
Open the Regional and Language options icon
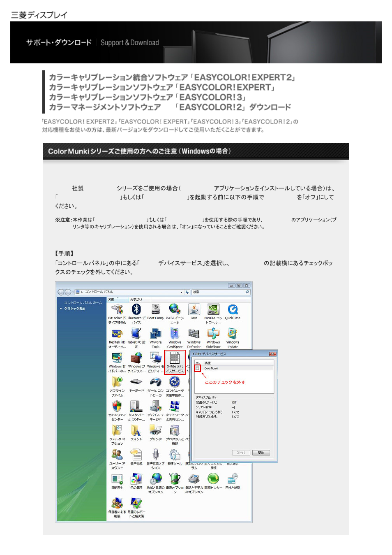(x=155, y=483)
